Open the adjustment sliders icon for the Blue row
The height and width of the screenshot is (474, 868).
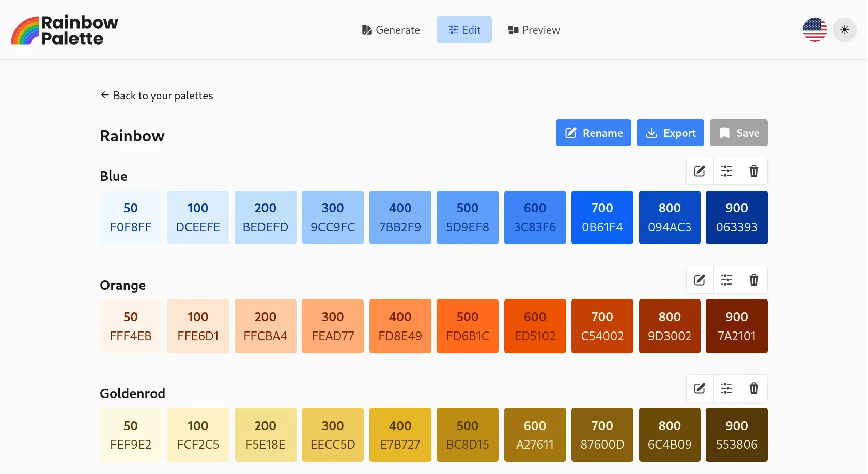click(726, 170)
